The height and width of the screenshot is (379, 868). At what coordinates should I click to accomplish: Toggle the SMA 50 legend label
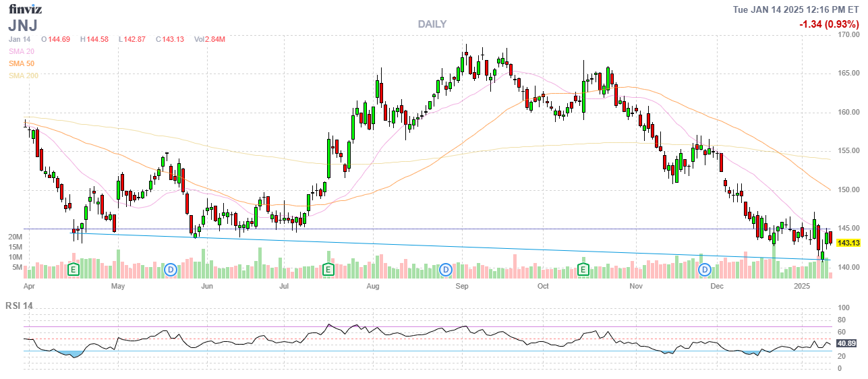[x=22, y=63]
